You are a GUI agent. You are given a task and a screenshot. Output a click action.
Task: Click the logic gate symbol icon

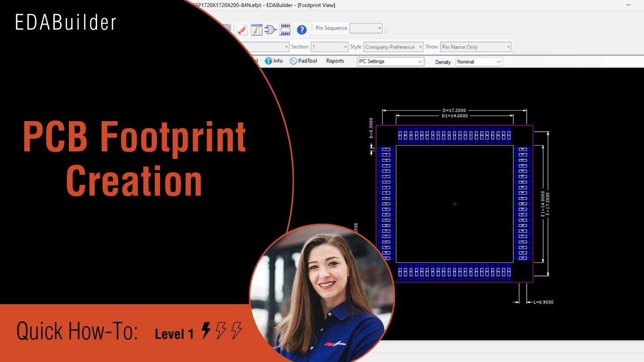click(x=271, y=30)
